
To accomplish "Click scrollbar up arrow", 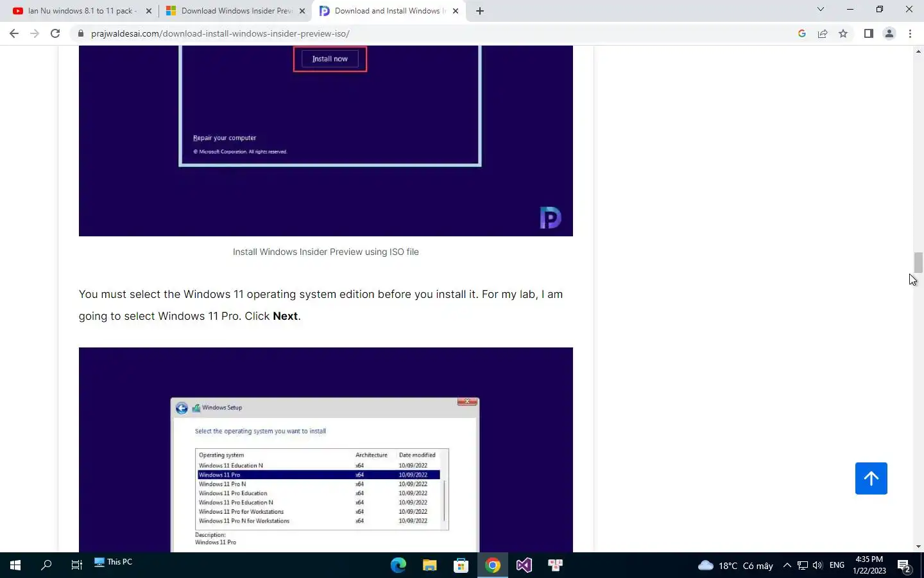I will pos(918,51).
